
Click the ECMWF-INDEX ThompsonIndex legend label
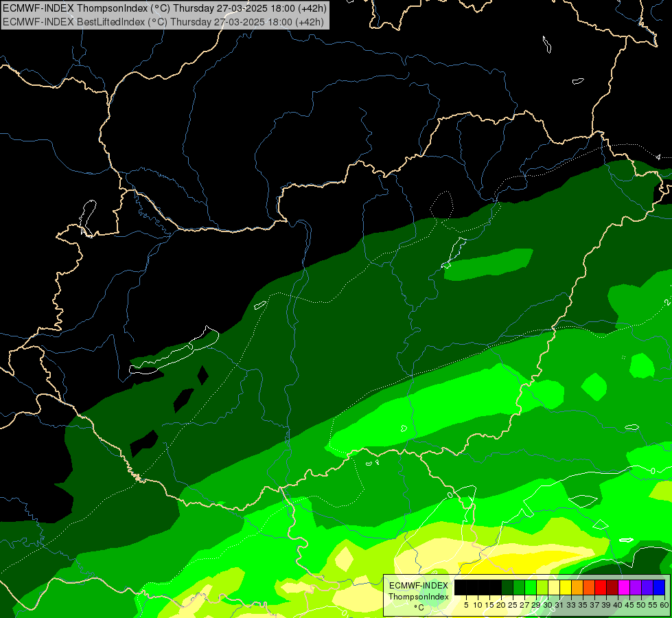pyautogui.click(x=419, y=591)
